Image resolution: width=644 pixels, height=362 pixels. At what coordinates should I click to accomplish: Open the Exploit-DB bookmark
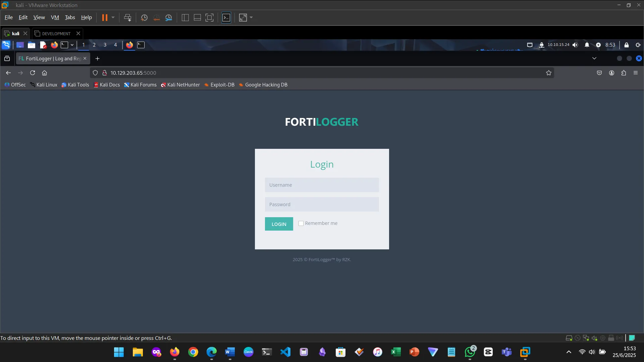pyautogui.click(x=222, y=85)
